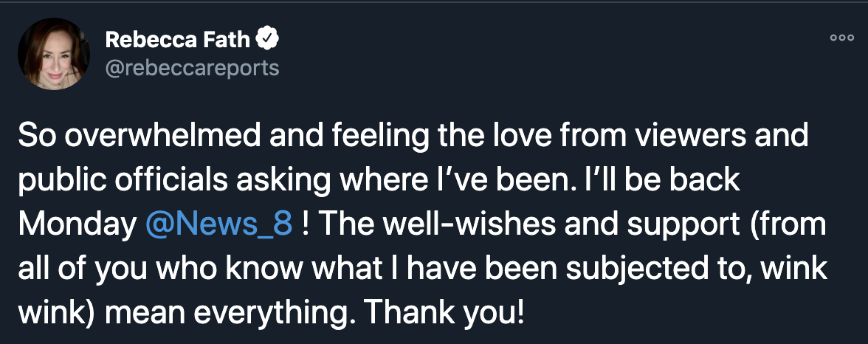Follow the @News_8 mention link

click(219, 223)
